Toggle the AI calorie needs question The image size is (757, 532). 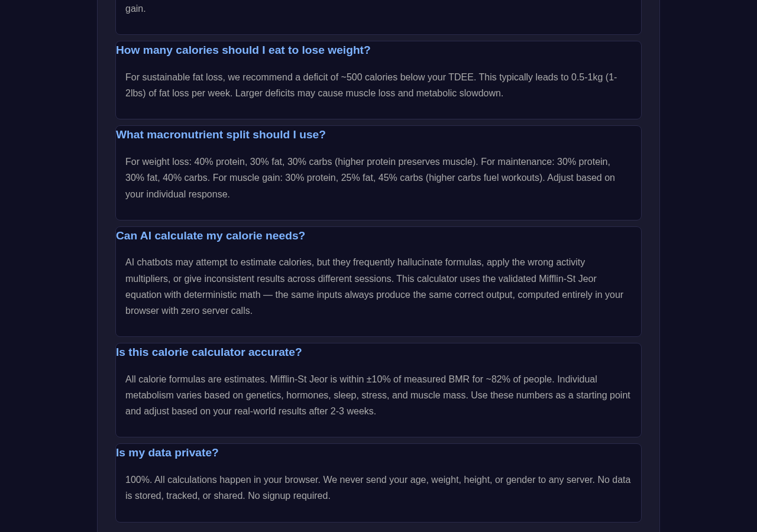(211, 236)
